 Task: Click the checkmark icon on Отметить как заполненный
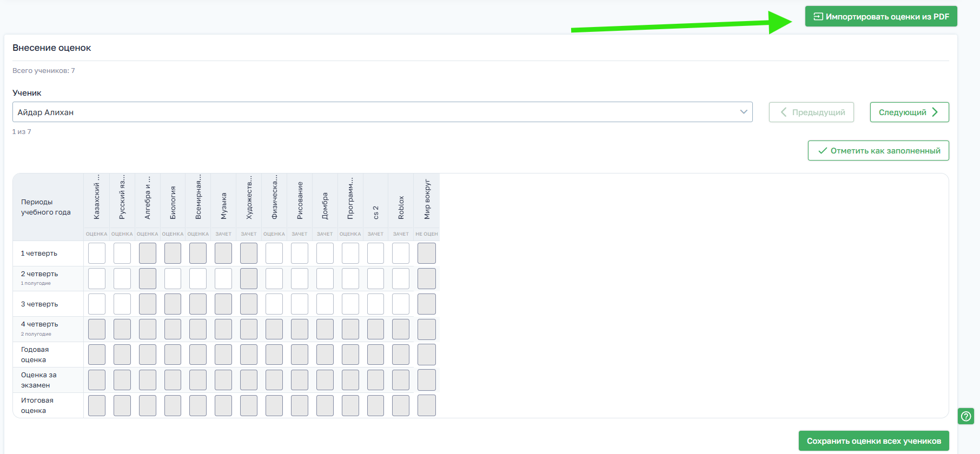(823, 151)
